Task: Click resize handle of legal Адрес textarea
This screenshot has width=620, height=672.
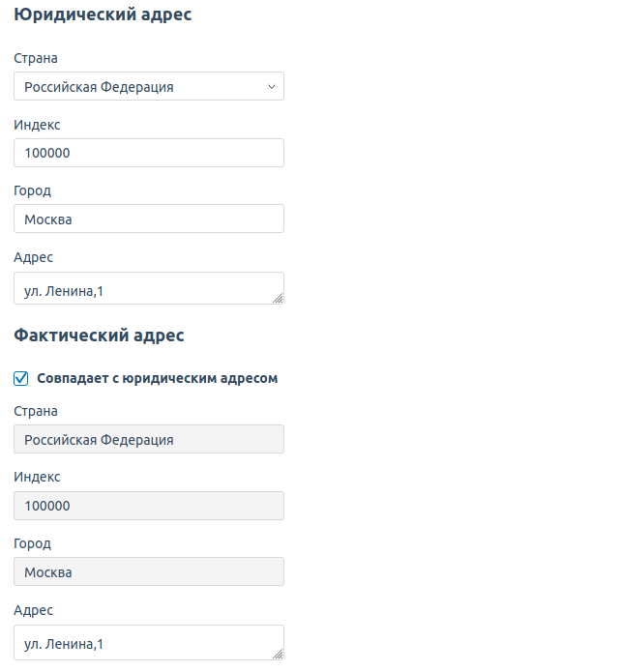Action: click(x=278, y=298)
